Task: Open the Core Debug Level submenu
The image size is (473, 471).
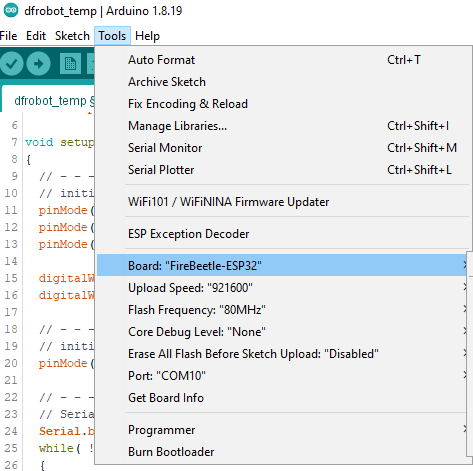Action: point(282,332)
